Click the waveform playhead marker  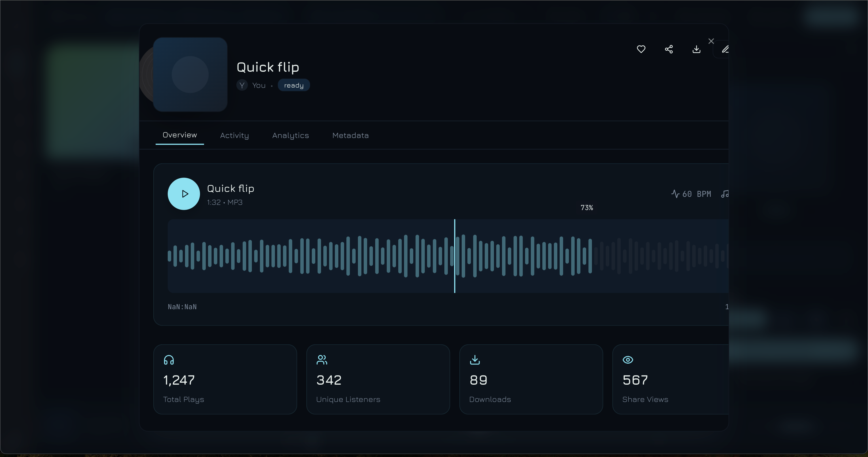[x=454, y=256]
